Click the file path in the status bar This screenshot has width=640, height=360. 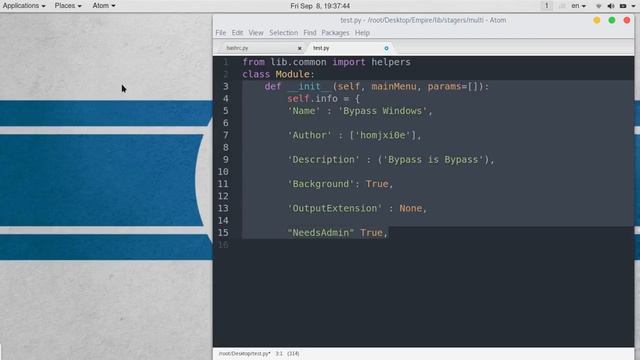[x=244, y=353]
